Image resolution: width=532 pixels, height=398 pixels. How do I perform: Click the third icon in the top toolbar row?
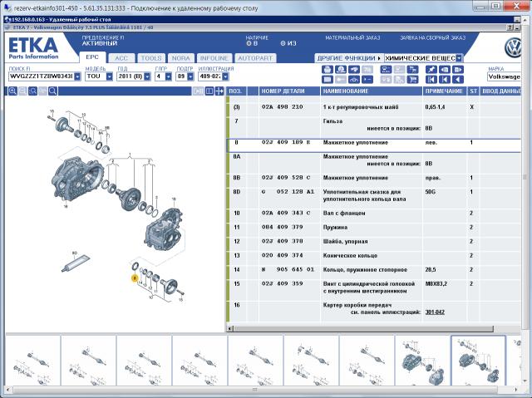pyautogui.click(x=354, y=70)
